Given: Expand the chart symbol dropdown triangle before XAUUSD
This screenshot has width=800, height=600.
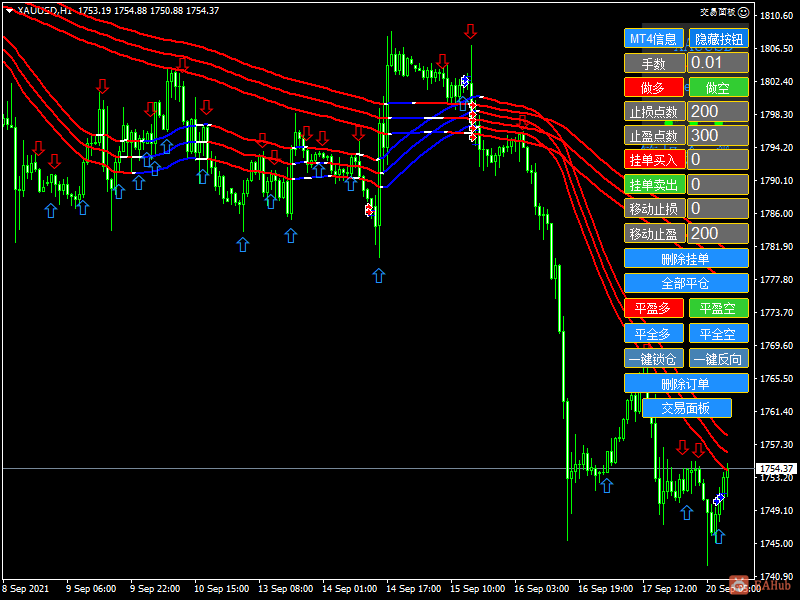Looking at the screenshot, I should coord(9,11).
